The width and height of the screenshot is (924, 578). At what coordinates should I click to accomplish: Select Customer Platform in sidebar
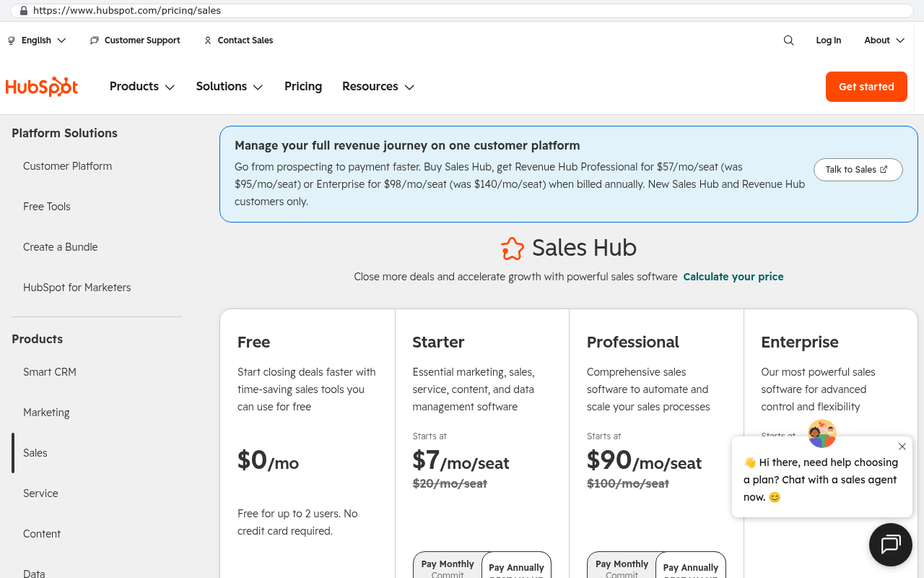click(x=67, y=166)
